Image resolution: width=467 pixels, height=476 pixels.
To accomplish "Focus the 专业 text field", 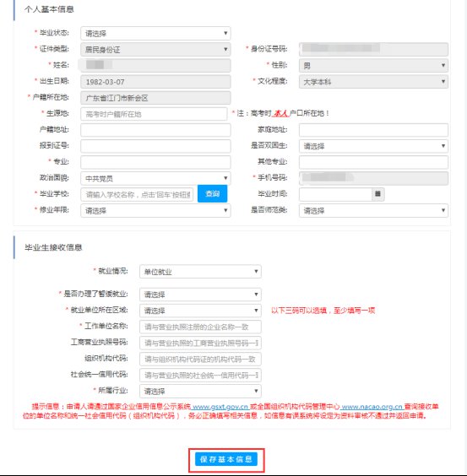I will (x=155, y=162).
